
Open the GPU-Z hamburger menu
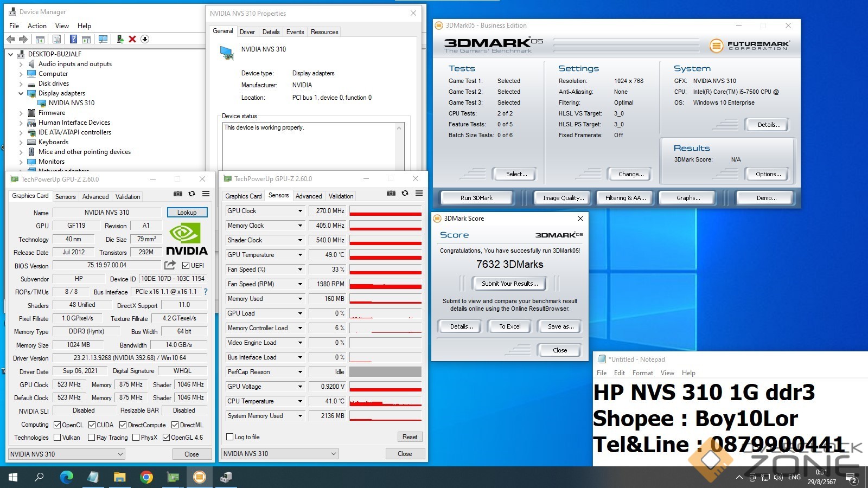pyautogui.click(x=206, y=194)
